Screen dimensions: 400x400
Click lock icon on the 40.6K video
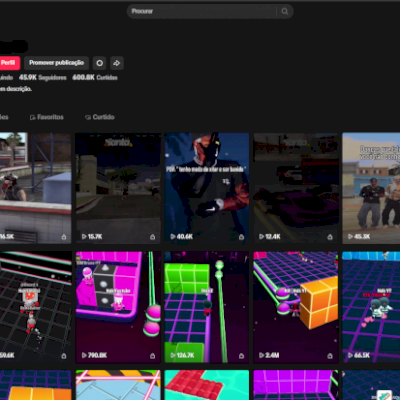point(241,237)
